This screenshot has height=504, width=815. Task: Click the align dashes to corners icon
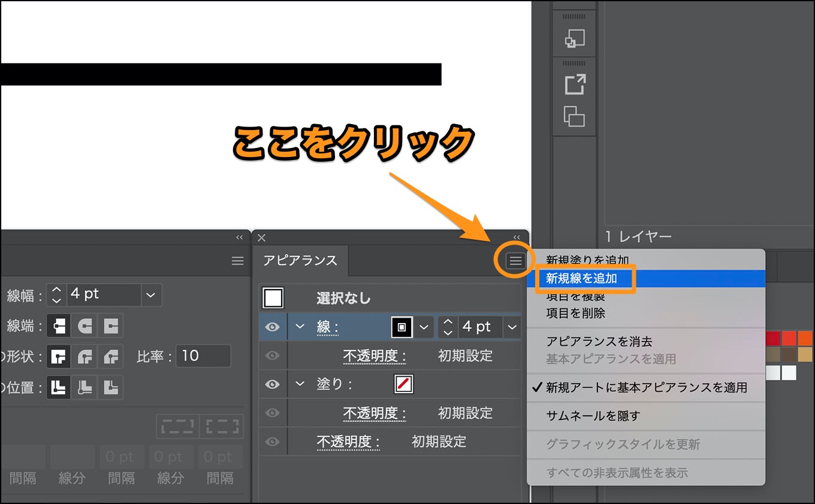coord(222,427)
